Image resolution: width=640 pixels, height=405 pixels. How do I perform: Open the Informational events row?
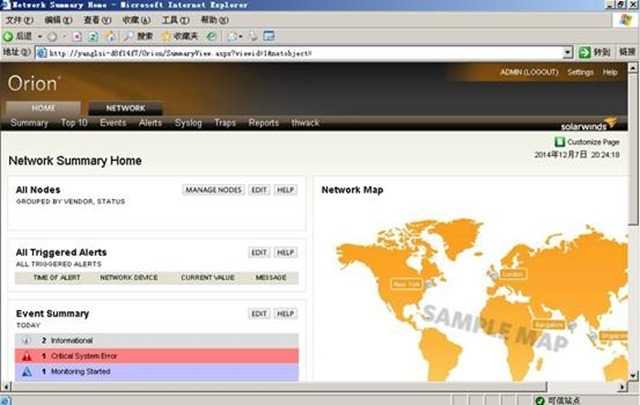(157, 340)
